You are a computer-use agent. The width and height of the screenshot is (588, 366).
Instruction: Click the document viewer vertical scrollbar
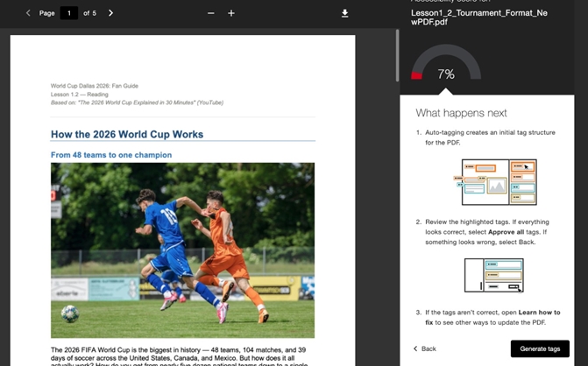[398, 55]
